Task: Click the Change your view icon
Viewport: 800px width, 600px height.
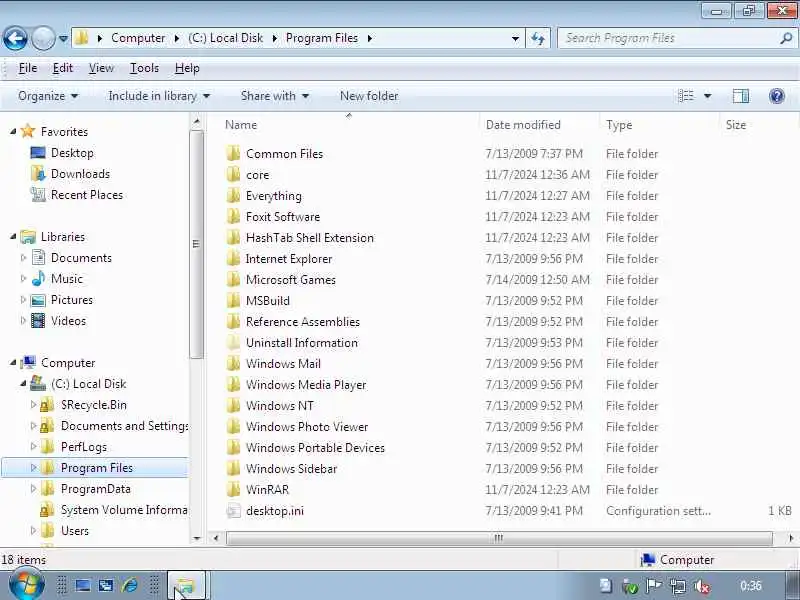Action: [x=686, y=96]
